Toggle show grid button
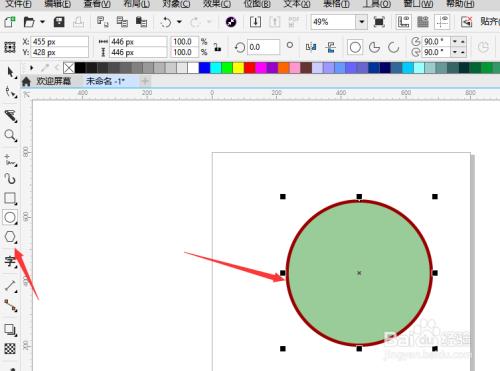The height and width of the screenshot is (371, 500). [x=423, y=22]
